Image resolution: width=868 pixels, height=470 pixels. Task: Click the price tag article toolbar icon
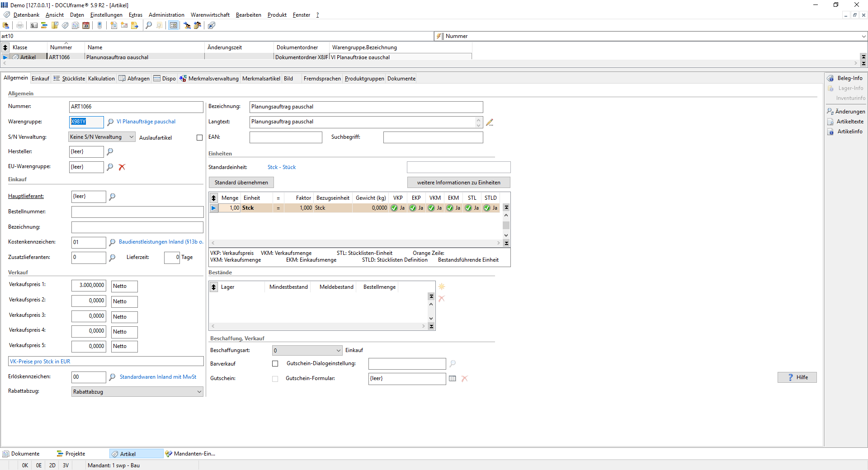pos(65,26)
